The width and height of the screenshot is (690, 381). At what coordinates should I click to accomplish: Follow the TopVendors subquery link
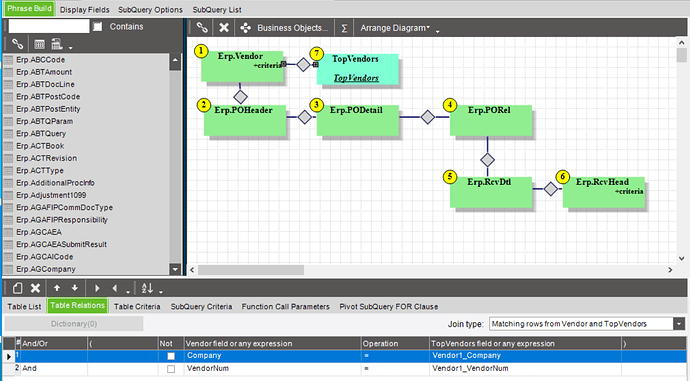[356, 78]
